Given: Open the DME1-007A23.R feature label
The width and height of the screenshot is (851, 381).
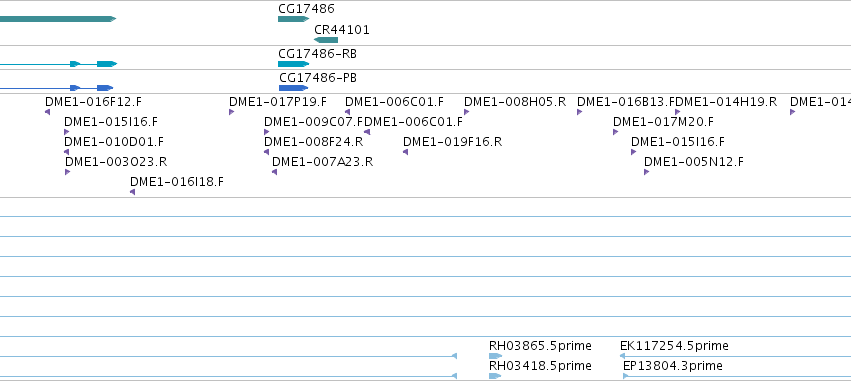Looking at the screenshot, I should pyautogui.click(x=322, y=162).
